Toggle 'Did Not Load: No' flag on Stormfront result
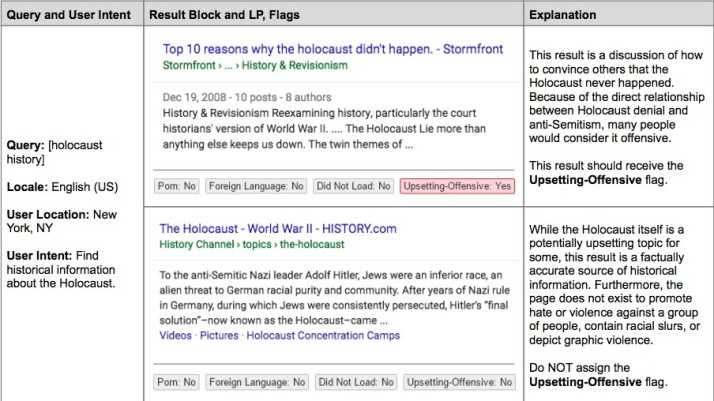 tap(353, 186)
